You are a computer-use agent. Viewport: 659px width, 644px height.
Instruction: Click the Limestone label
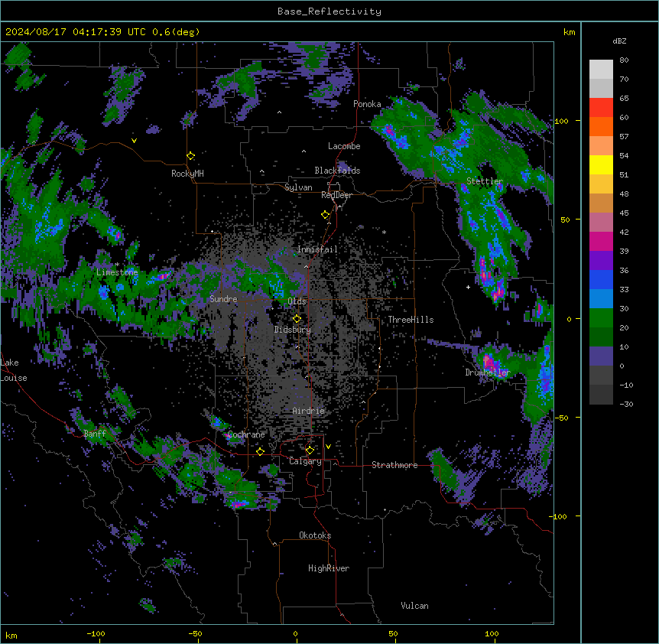pos(117,272)
